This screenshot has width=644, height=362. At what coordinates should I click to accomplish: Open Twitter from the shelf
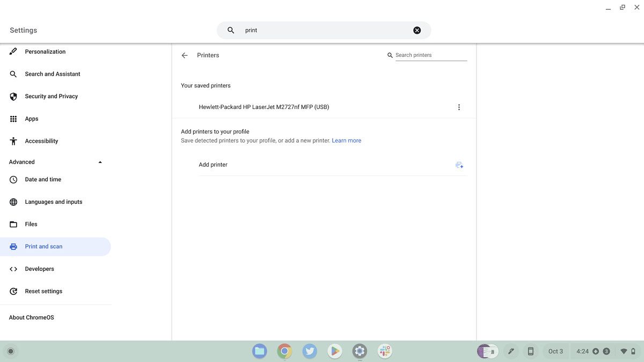[x=309, y=351]
